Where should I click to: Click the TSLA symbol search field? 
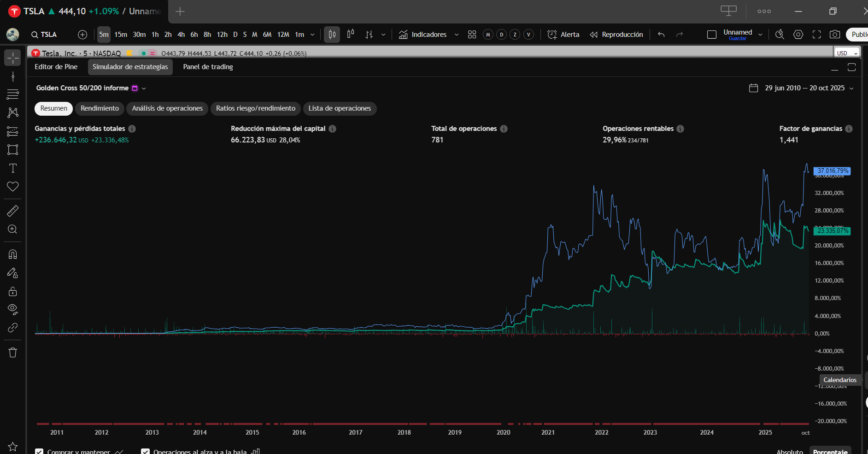click(44, 35)
